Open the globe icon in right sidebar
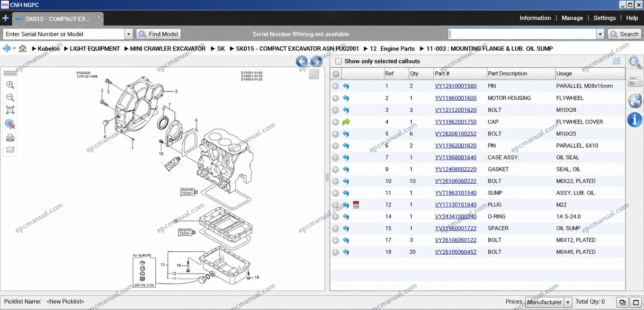Image resolution: width=644 pixels, height=310 pixels. click(x=635, y=100)
